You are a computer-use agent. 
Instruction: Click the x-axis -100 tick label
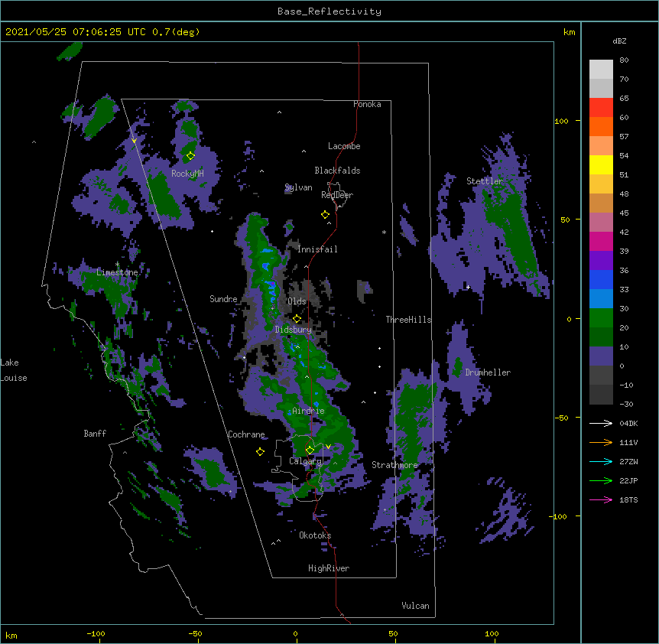pos(96,633)
